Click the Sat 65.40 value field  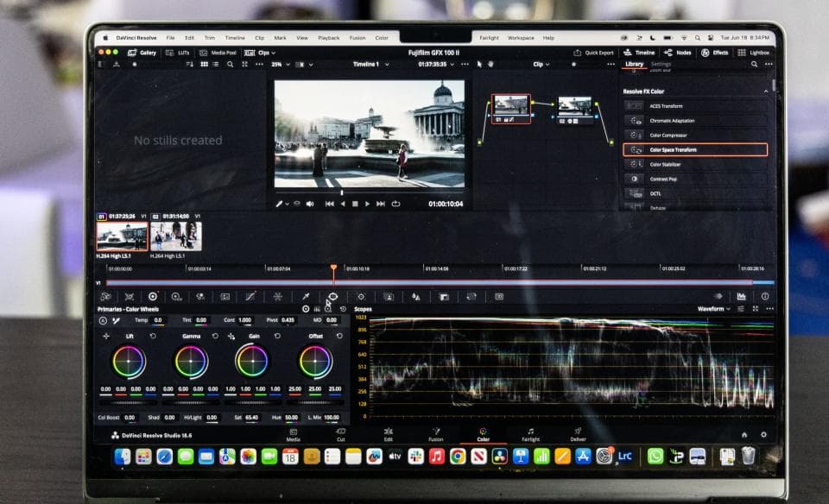click(252, 418)
